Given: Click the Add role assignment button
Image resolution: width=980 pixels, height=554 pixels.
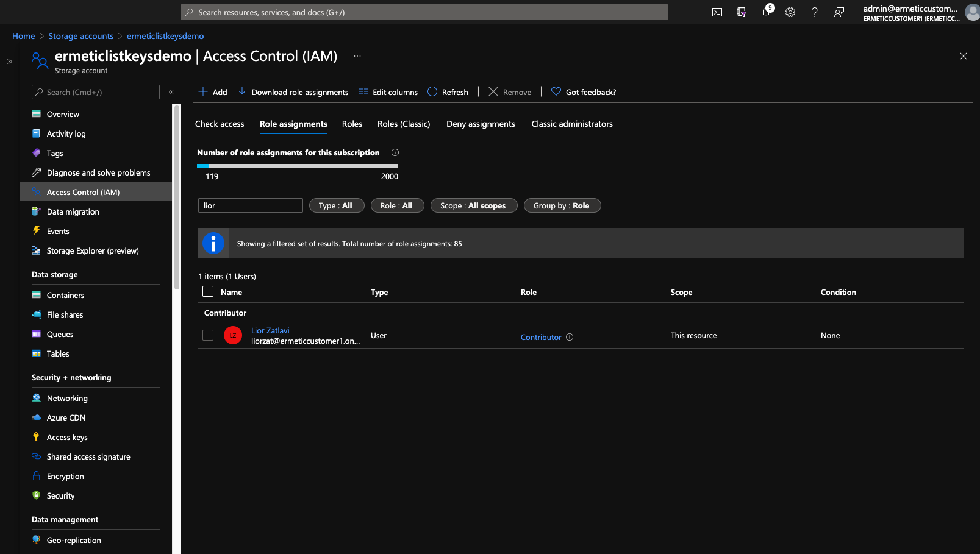Looking at the screenshot, I should (x=213, y=92).
